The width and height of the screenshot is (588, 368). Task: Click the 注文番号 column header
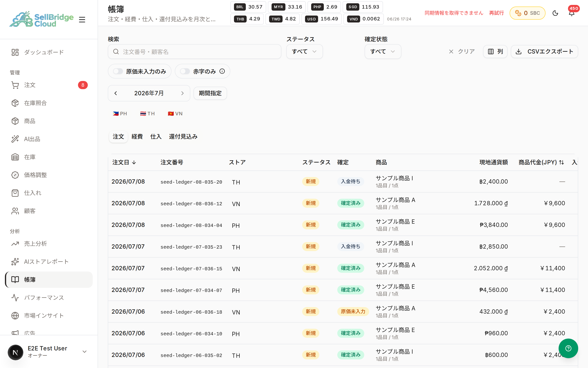click(172, 162)
